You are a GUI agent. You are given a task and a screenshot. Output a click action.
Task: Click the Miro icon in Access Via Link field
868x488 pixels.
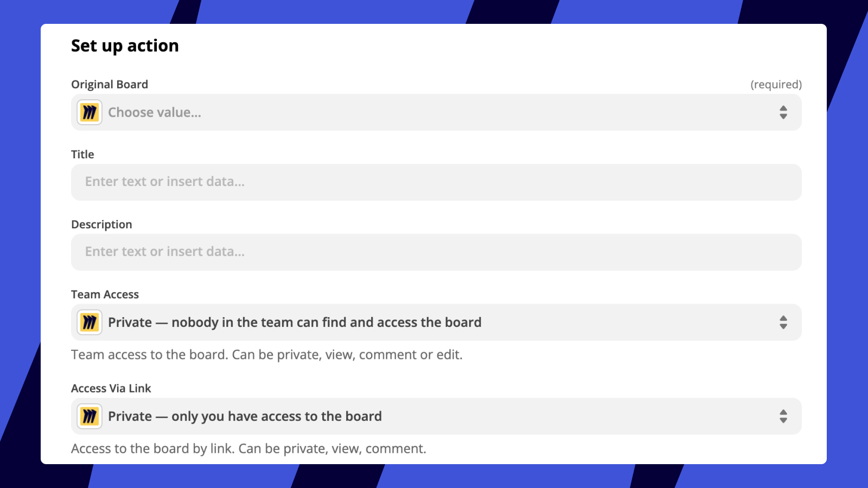point(90,416)
